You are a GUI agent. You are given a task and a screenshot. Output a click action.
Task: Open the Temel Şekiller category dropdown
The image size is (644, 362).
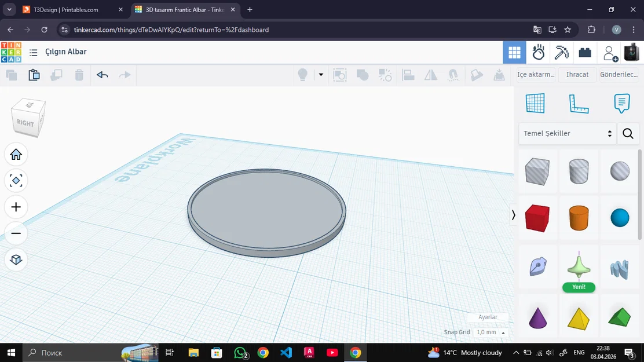(x=566, y=133)
